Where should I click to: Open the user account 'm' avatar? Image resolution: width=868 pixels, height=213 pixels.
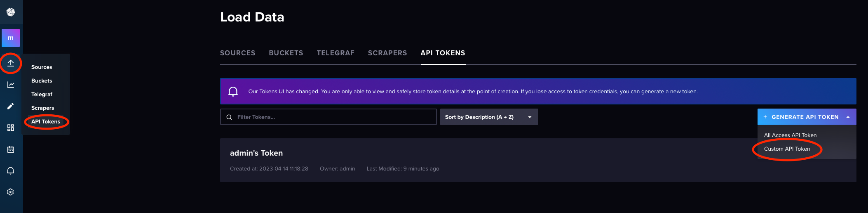click(x=11, y=38)
